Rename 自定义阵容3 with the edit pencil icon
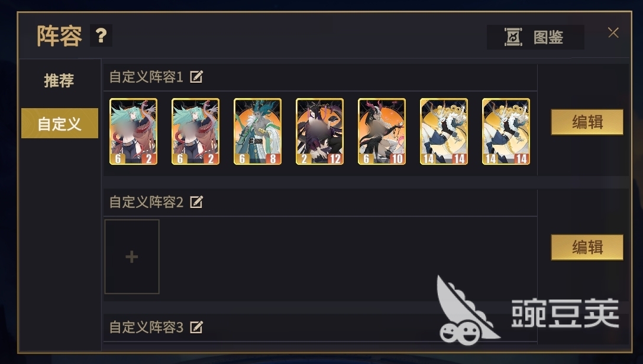 coord(196,327)
